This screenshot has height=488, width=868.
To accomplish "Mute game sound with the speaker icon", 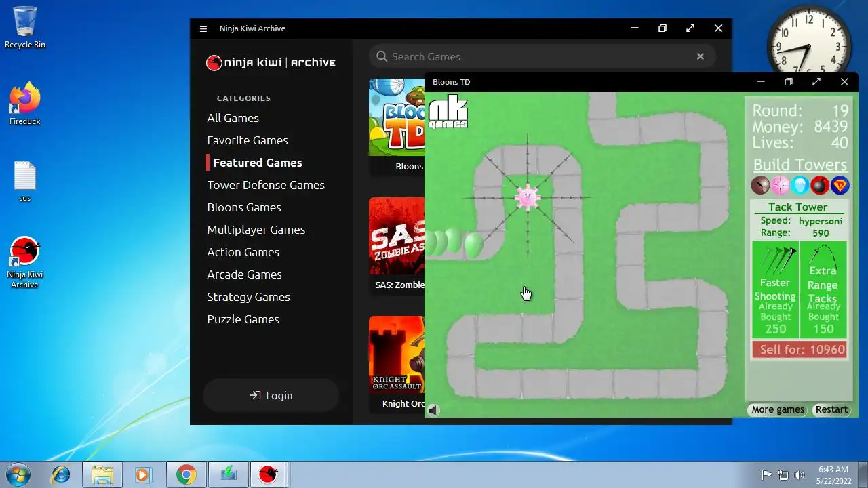I will pos(434,409).
